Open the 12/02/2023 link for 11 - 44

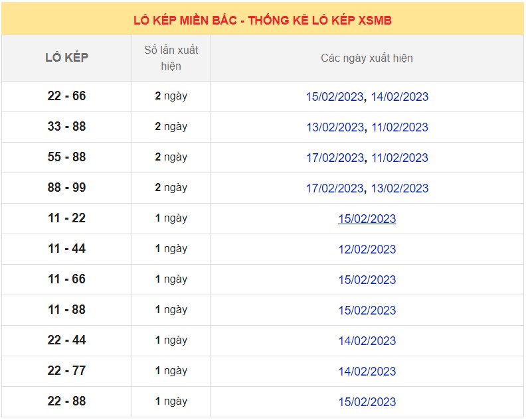[367, 249]
